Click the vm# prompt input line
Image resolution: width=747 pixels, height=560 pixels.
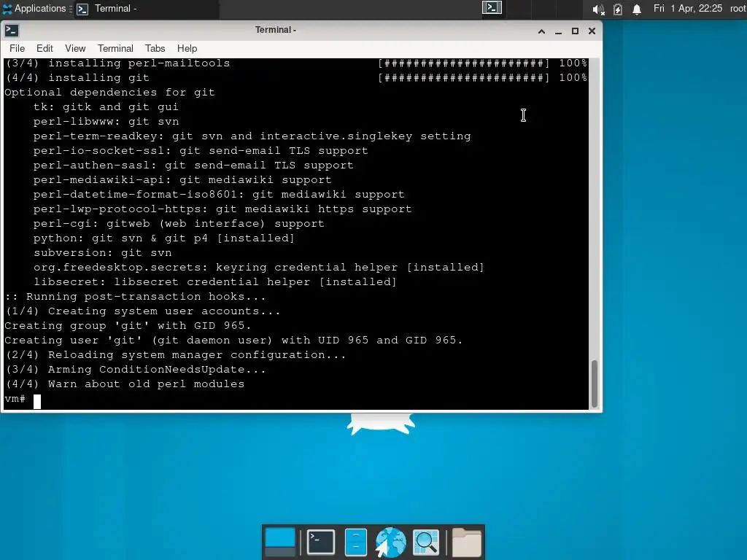tap(295, 400)
